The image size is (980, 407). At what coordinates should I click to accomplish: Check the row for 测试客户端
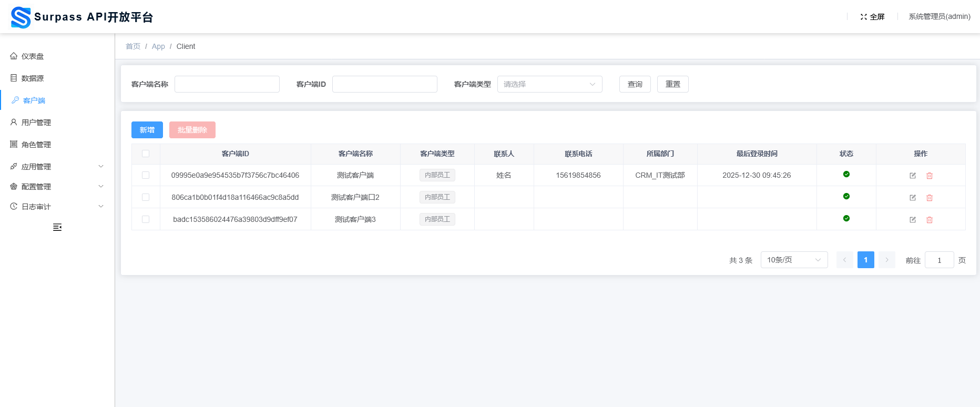146,175
